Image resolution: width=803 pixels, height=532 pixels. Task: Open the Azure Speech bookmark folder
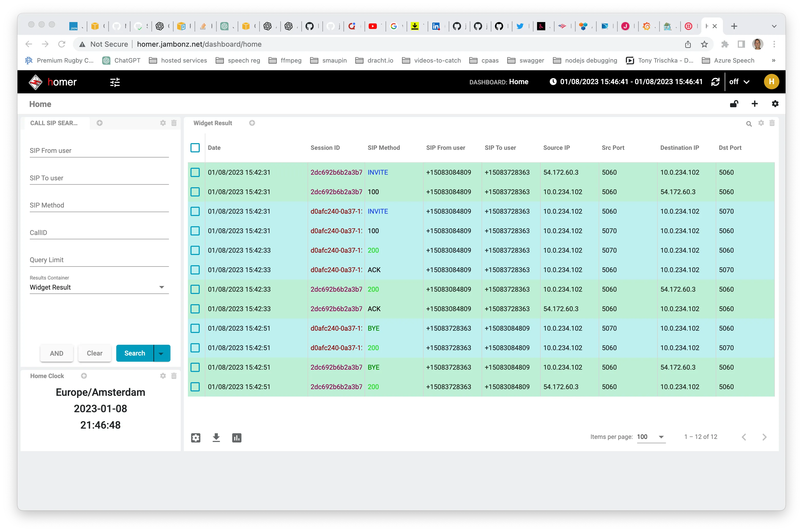(728, 60)
